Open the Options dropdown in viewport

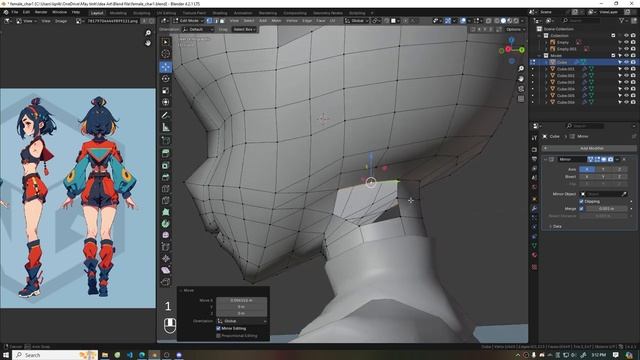point(515,29)
